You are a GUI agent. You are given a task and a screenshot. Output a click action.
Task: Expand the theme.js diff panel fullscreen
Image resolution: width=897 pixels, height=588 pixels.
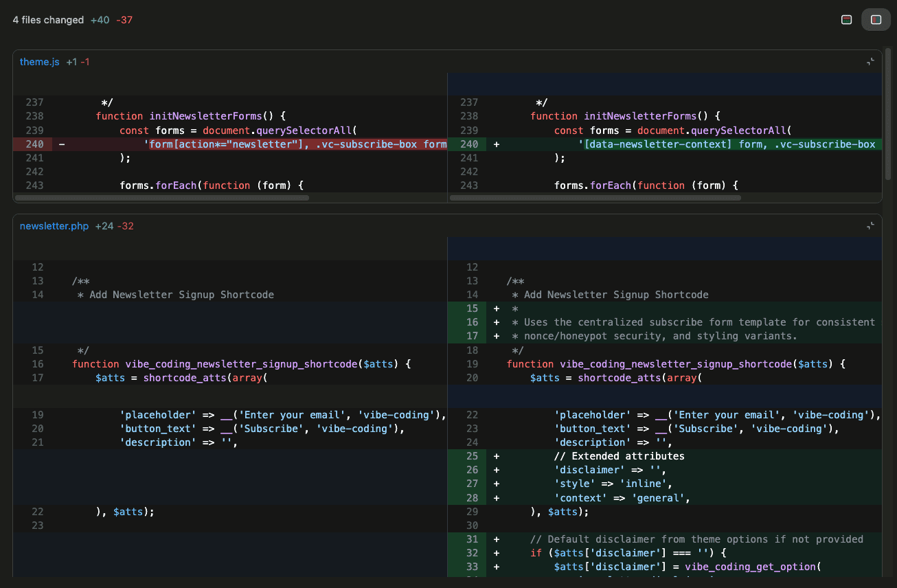[870, 60]
